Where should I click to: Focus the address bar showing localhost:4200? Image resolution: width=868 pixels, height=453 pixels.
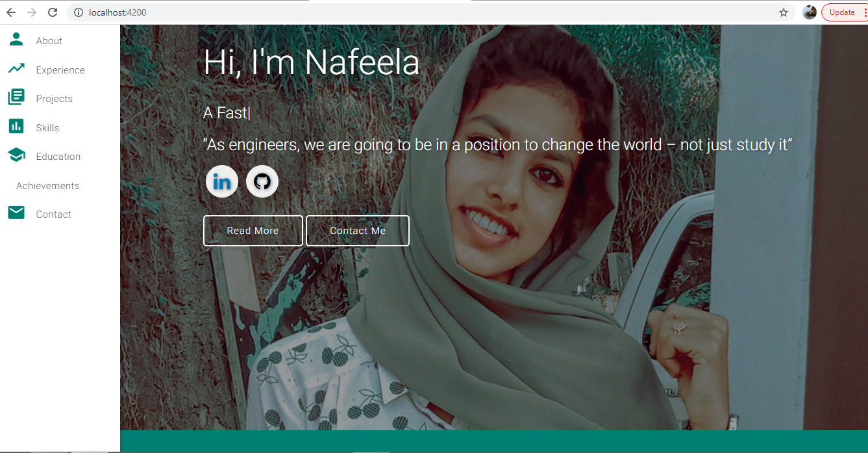(x=390, y=12)
